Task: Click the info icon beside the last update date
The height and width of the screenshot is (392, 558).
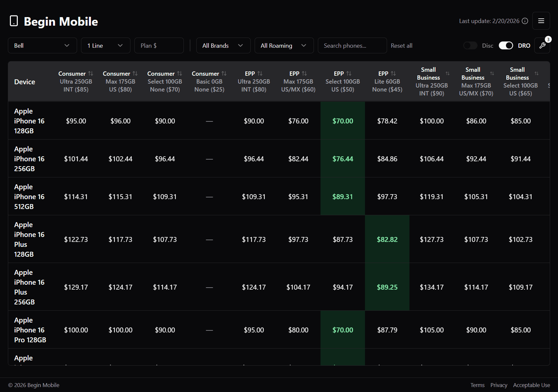Action: [x=525, y=21]
